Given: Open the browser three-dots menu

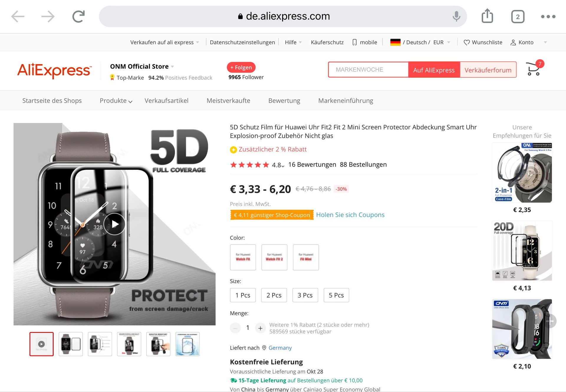Looking at the screenshot, I should pos(548,17).
